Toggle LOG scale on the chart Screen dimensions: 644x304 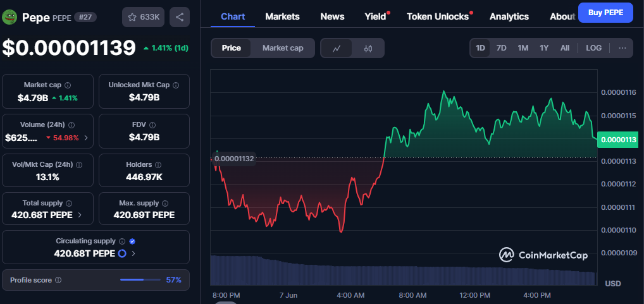(x=593, y=48)
